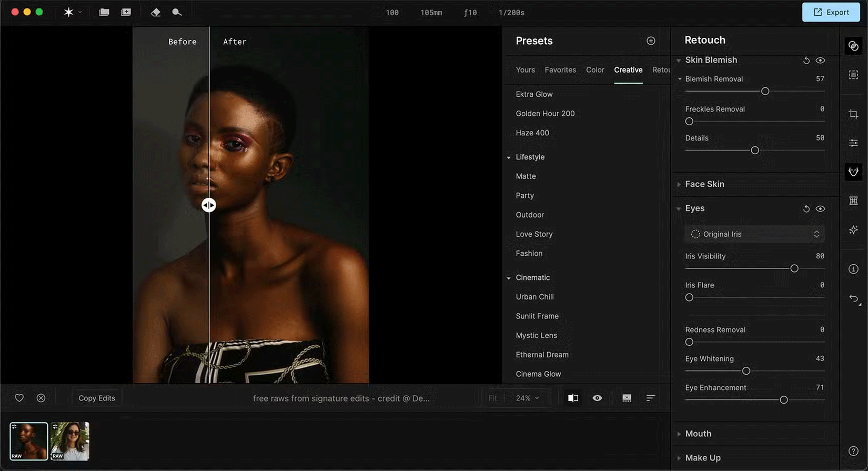The image size is (868, 471).
Task: Switch to the Favorites presets tab
Action: click(x=560, y=70)
